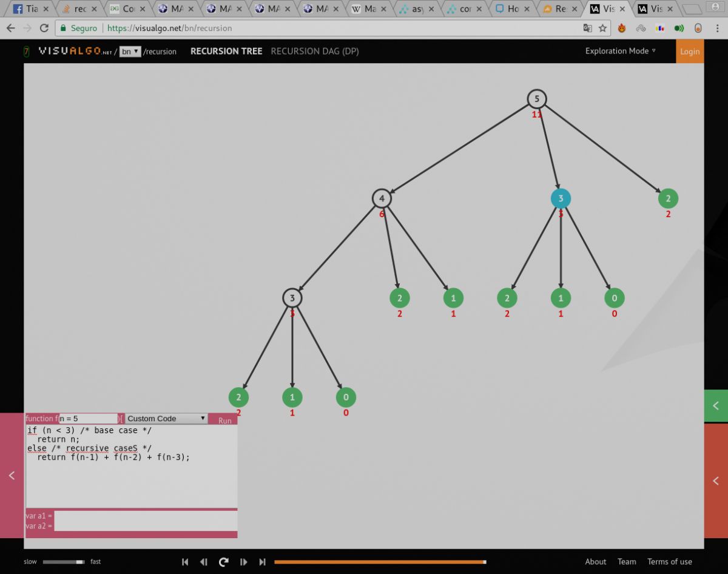
Task: Expand the red right-side panel arrow
Action: click(716, 481)
